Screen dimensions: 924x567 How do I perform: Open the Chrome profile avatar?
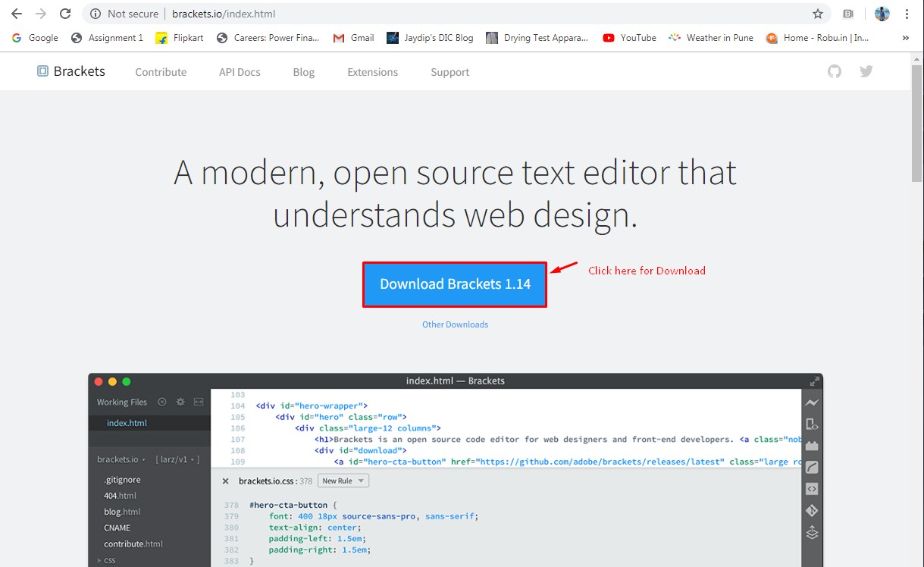pos(882,14)
